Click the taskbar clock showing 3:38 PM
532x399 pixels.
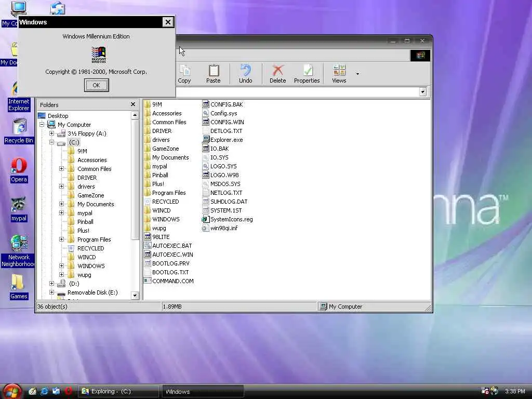tap(515, 391)
